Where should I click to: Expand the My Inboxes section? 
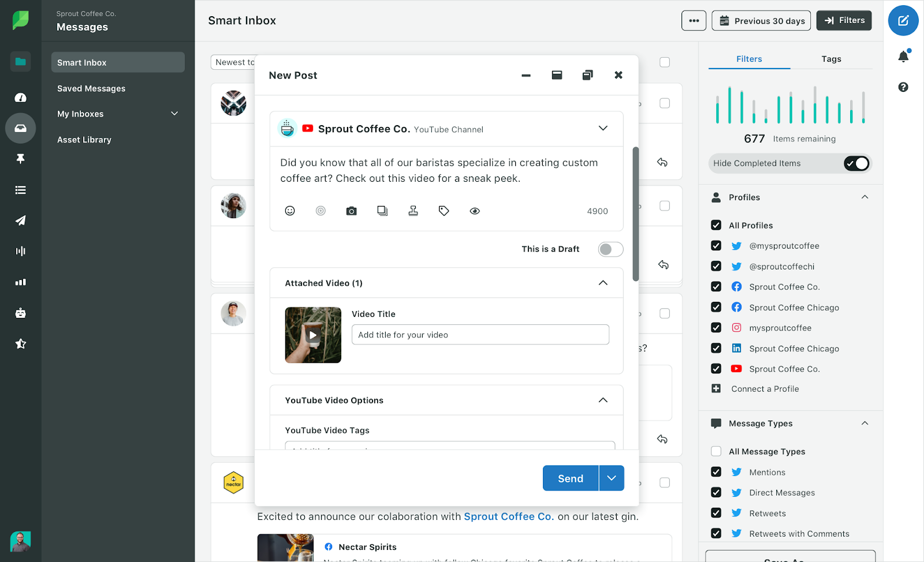[174, 114]
